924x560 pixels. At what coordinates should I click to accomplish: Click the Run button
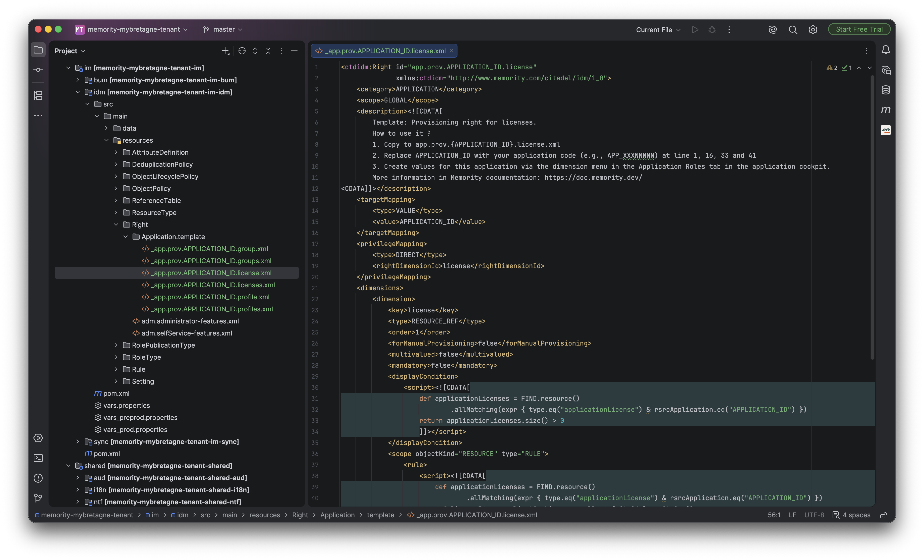(695, 30)
